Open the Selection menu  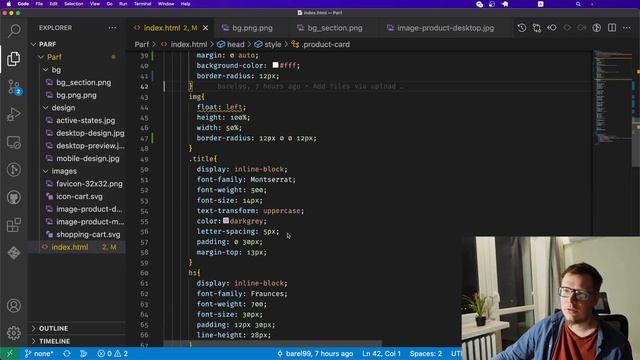tap(73, 4)
